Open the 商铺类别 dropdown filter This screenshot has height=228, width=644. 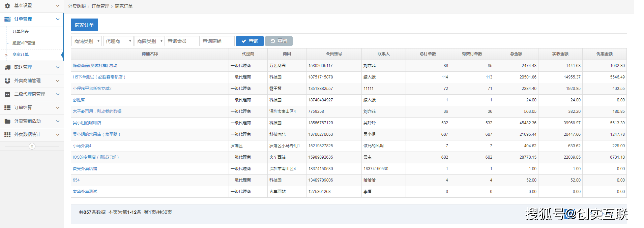pos(87,41)
